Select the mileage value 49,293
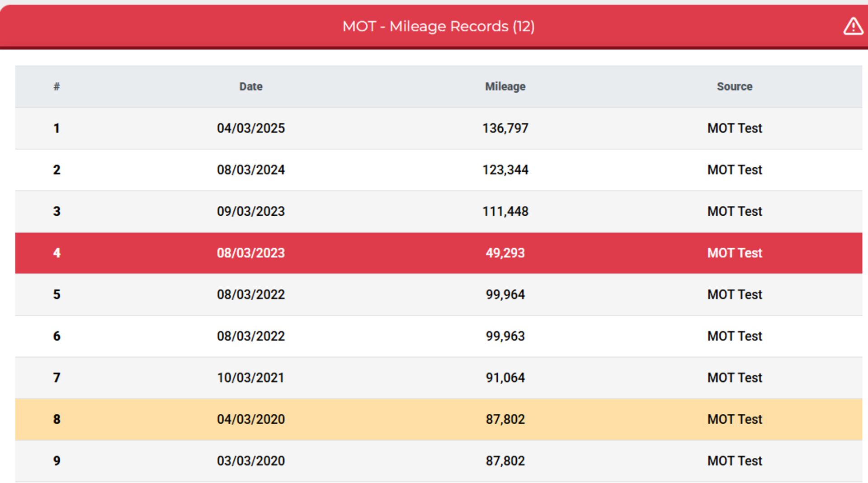This screenshot has height=483, width=868. tap(505, 253)
